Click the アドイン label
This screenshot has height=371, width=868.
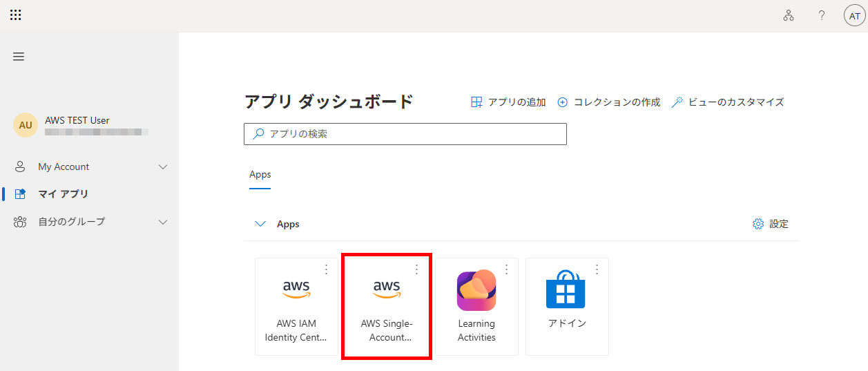[567, 323]
